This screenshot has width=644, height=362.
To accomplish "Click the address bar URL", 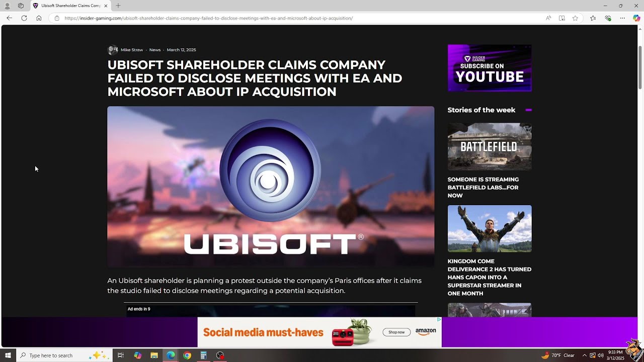I will pos(209,18).
